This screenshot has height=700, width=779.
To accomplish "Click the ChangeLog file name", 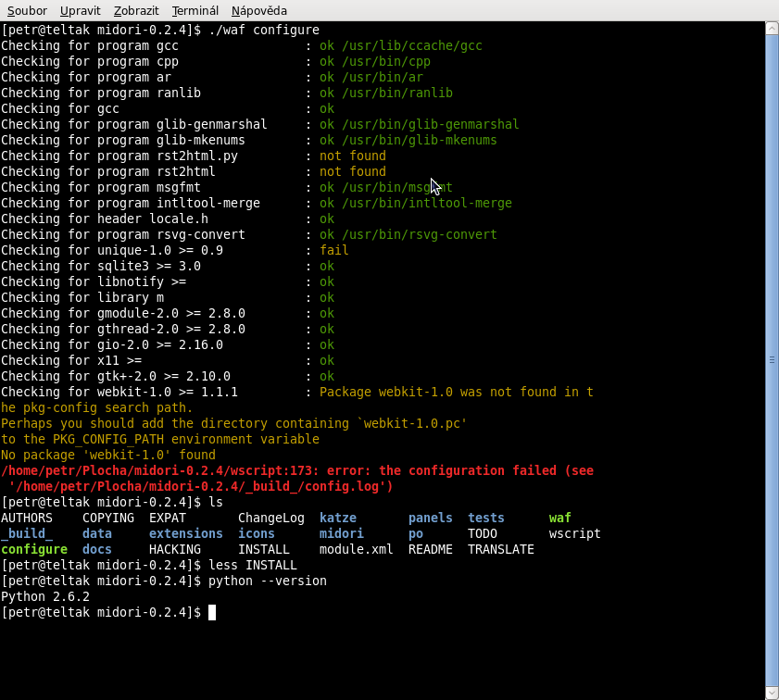I will click(271, 518).
